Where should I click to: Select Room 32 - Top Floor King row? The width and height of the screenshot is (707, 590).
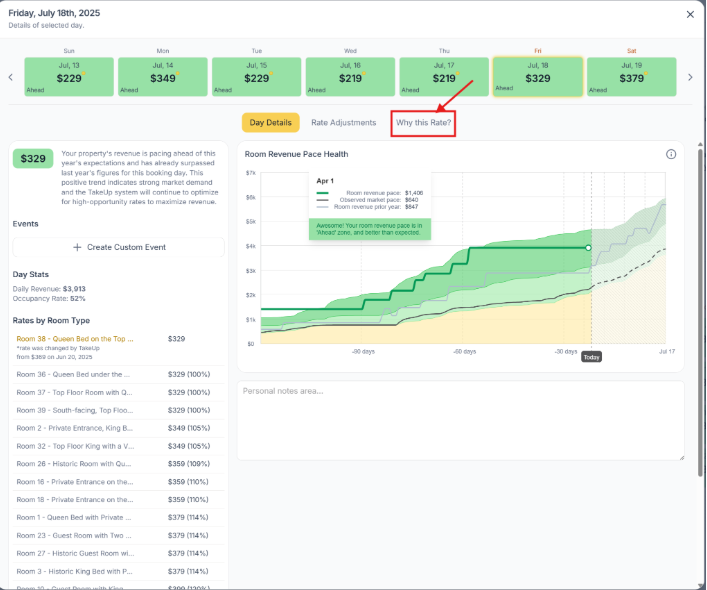pyautogui.click(x=119, y=446)
